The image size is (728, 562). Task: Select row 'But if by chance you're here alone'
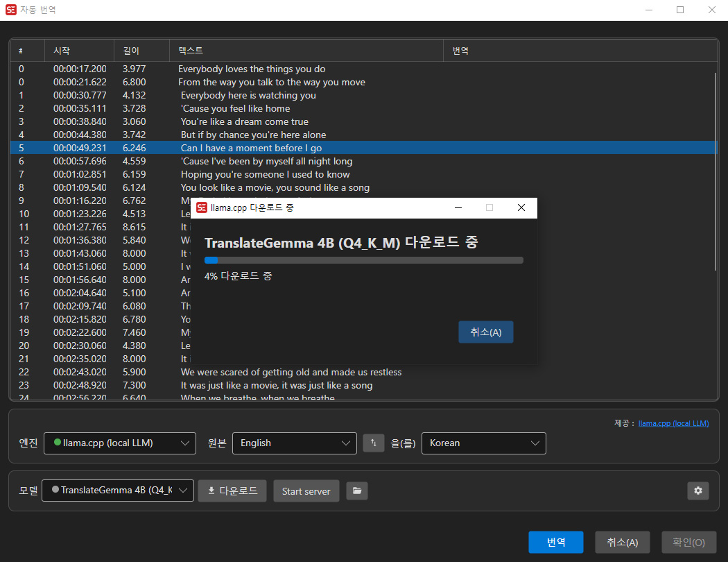[x=363, y=135]
